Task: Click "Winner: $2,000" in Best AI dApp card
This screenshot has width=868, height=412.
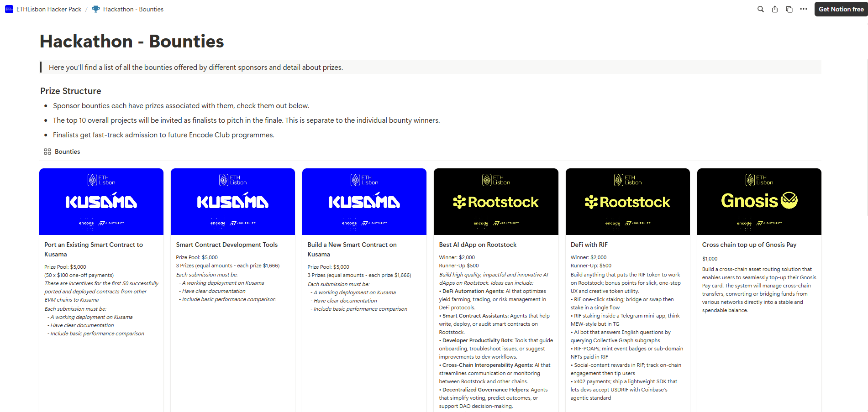Action: pyautogui.click(x=457, y=257)
